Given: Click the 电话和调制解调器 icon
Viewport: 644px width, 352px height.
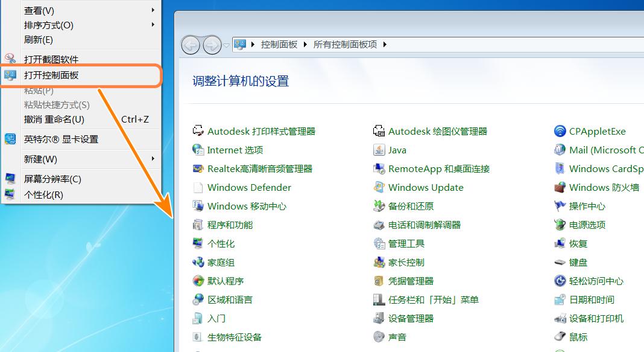Looking at the screenshot, I should click(379, 225).
